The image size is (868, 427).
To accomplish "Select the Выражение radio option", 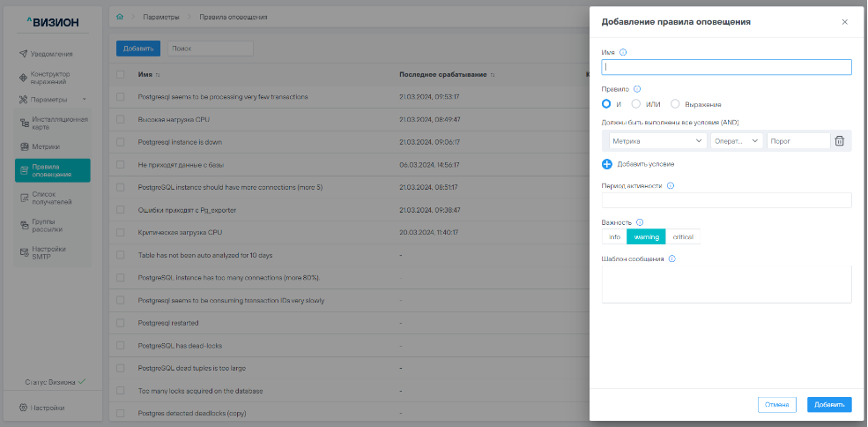I will (675, 104).
